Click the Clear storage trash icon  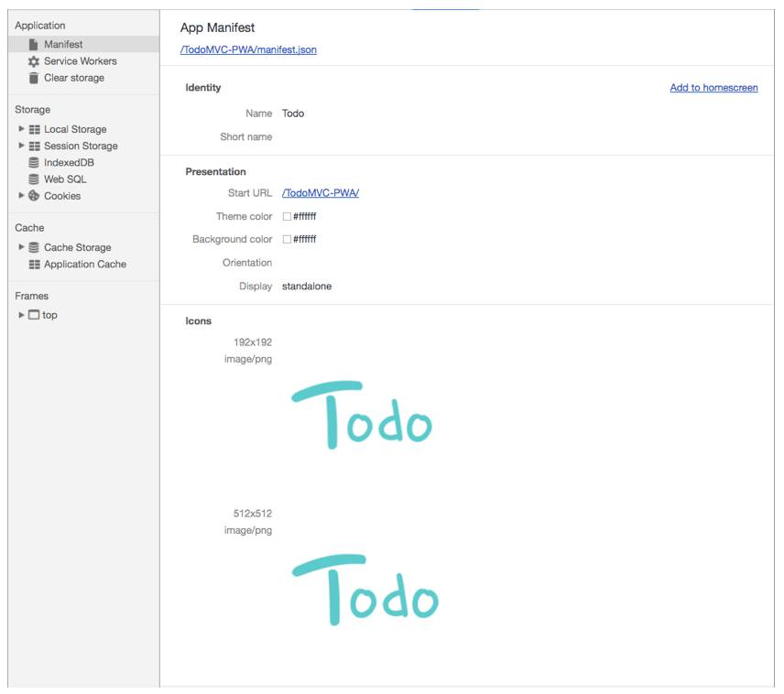pyautogui.click(x=34, y=78)
